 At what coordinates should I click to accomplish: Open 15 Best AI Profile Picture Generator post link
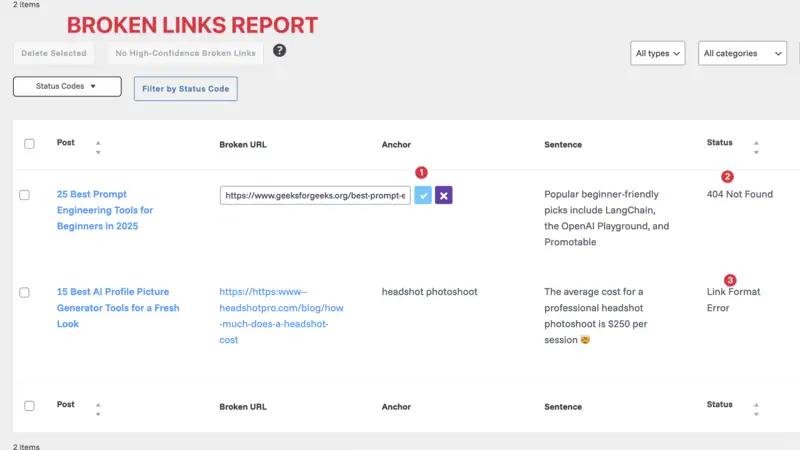[118, 308]
